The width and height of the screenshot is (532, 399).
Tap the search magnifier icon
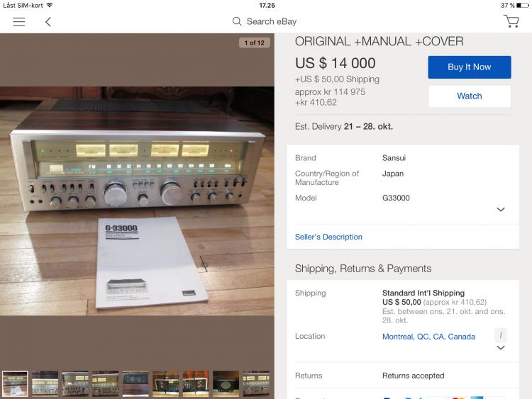pyautogui.click(x=237, y=22)
